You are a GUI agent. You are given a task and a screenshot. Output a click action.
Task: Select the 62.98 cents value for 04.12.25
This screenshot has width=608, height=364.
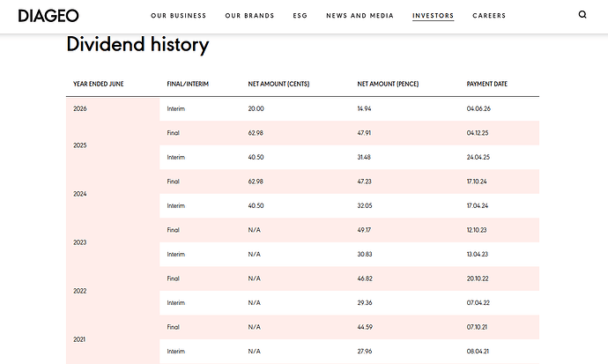[256, 133]
